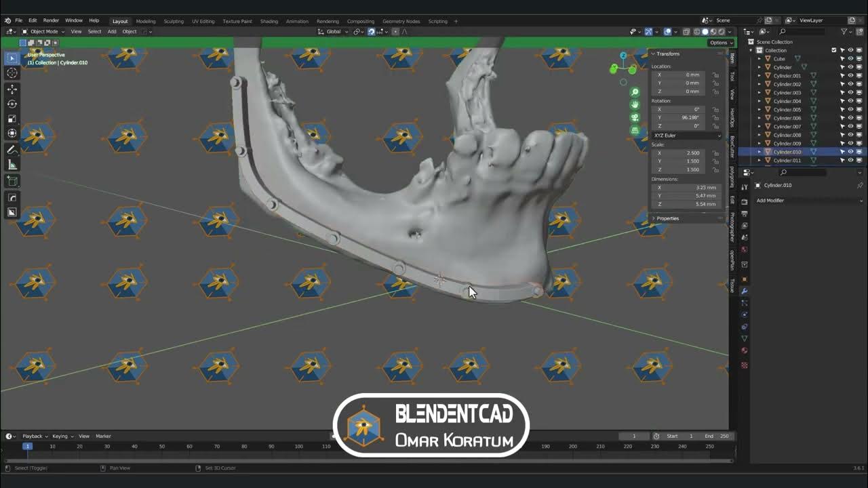868x488 pixels.
Task: Select the Measure tool
Action: tap(12, 165)
